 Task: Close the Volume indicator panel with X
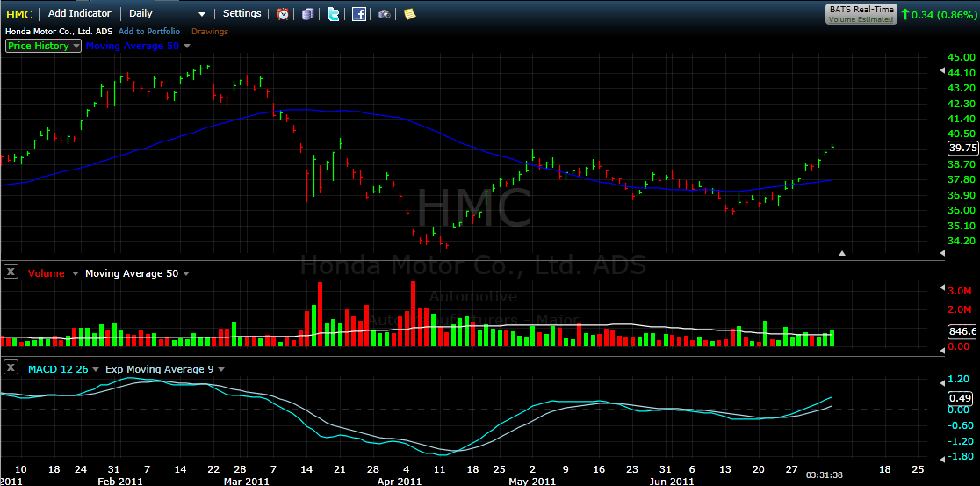pyautogui.click(x=11, y=272)
